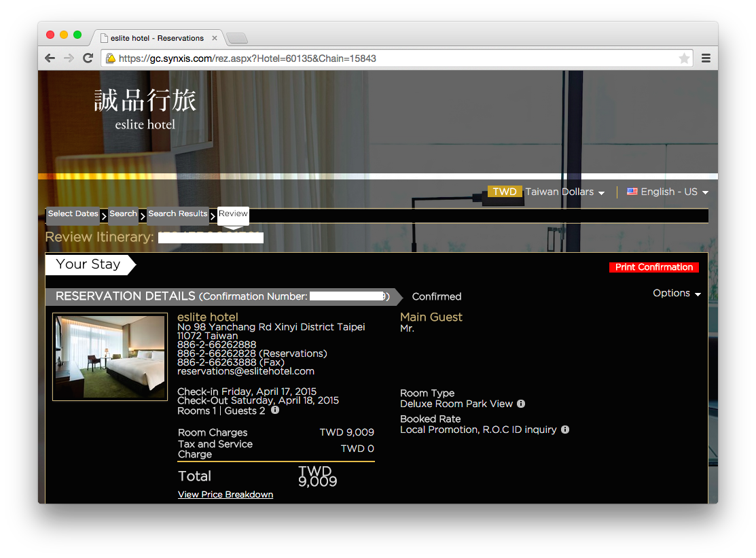Click the 886-2-66262888 main phone number
Screen dimensions: 756x558
(x=217, y=345)
